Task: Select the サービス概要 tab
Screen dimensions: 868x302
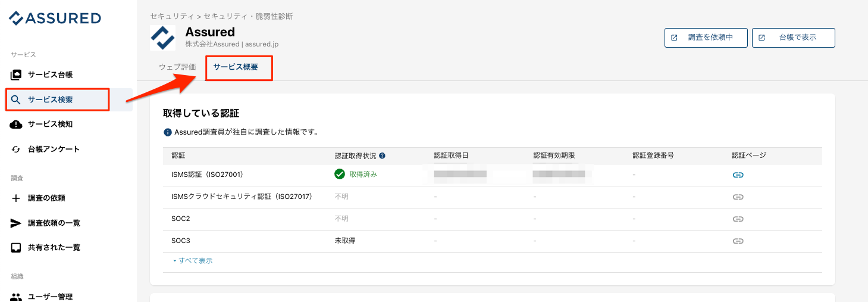Action: point(236,67)
